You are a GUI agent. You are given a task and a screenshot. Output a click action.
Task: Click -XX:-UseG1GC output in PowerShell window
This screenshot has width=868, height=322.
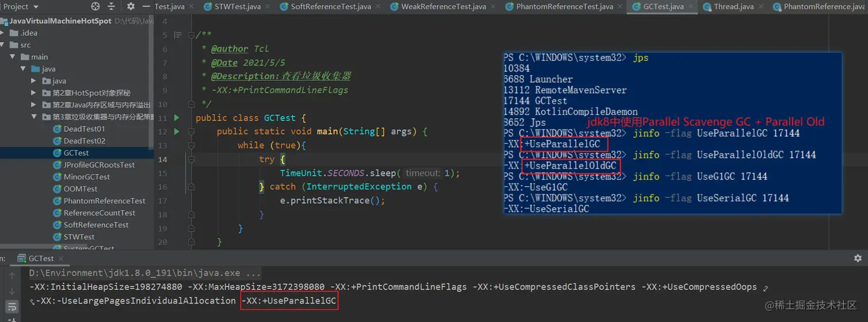tap(536, 187)
